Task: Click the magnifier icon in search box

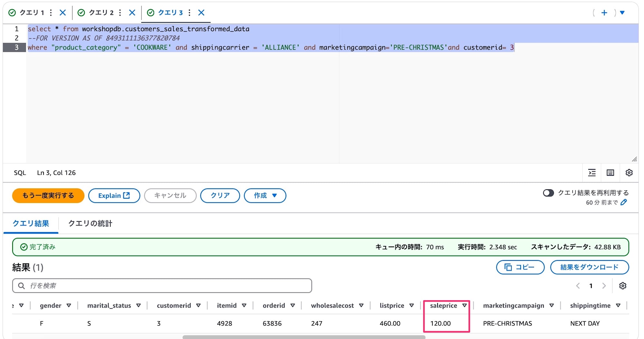Action: [x=21, y=286]
